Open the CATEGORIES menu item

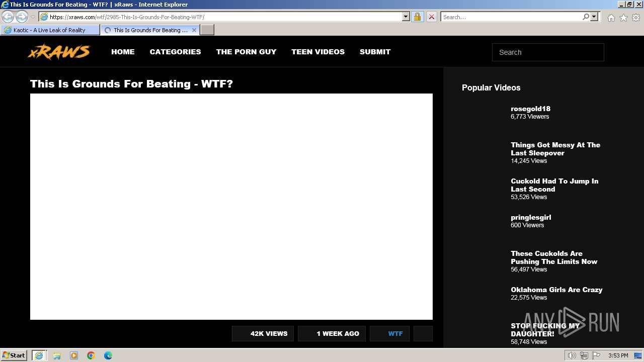click(x=175, y=52)
